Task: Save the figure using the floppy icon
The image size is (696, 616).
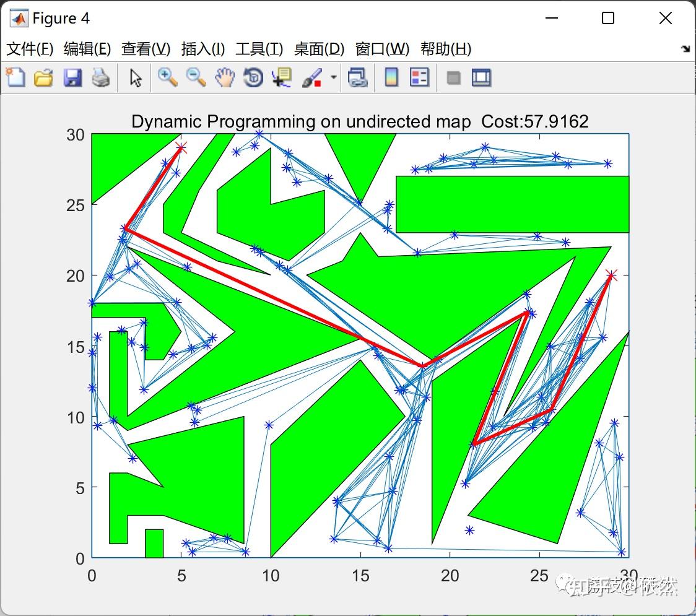Action: (72, 78)
